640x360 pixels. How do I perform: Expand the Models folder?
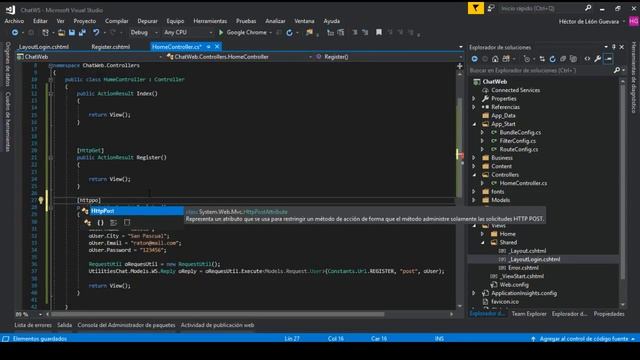(x=474, y=200)
